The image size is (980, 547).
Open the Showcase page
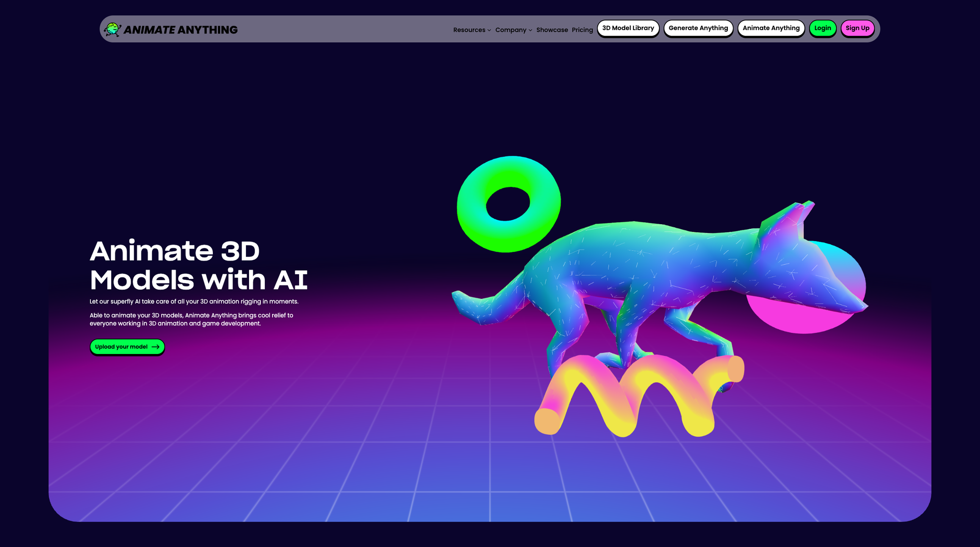click(552, 30)
